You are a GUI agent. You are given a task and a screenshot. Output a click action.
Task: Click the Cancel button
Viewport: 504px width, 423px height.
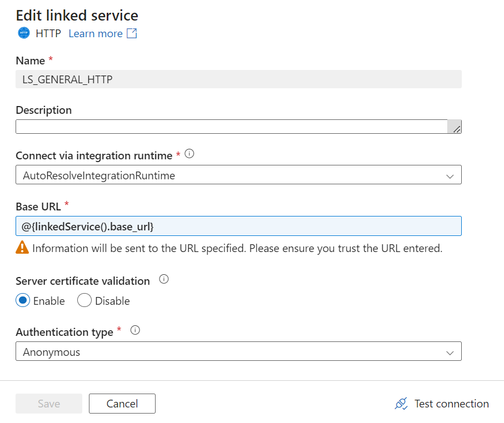122,404
